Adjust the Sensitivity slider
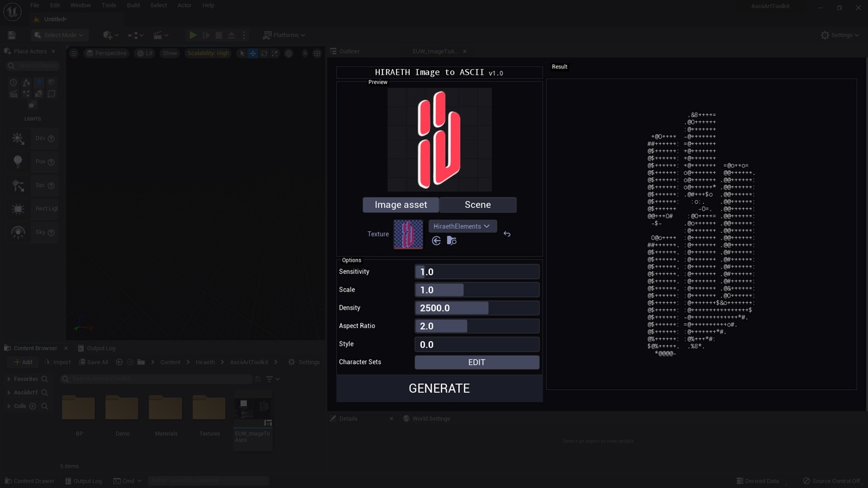 point(477,272)
